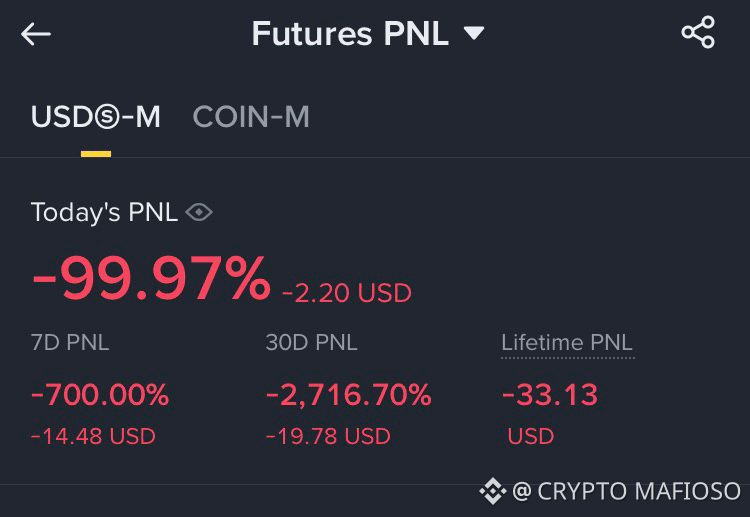The image size is (750, 517).
Task: Open the @ CRYPTO MAFIOSO watermark text
Action: (x=626, y=491)
